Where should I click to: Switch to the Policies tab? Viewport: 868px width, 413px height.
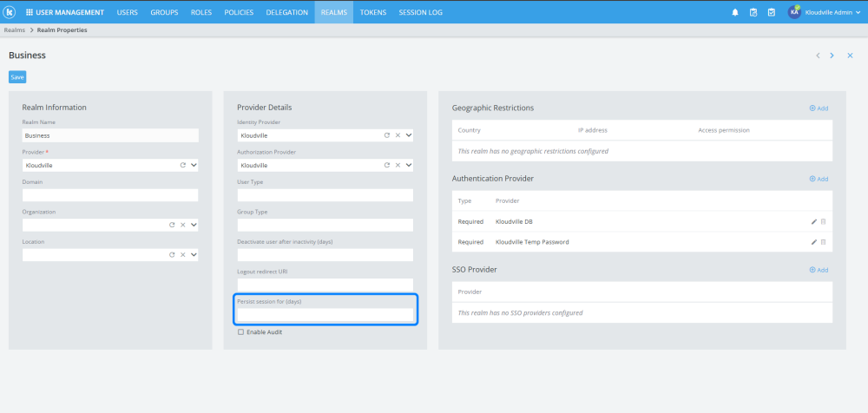(x=240, y=12)
